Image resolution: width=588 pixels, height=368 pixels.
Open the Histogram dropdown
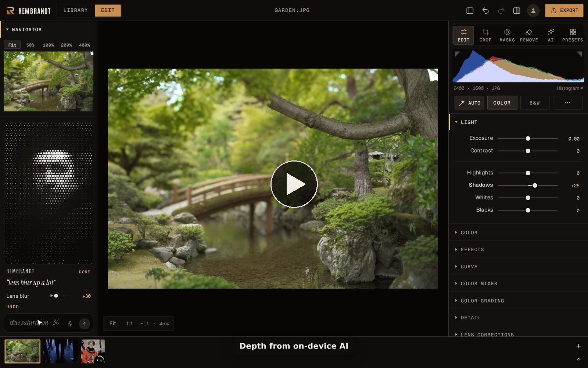point(570,88)
